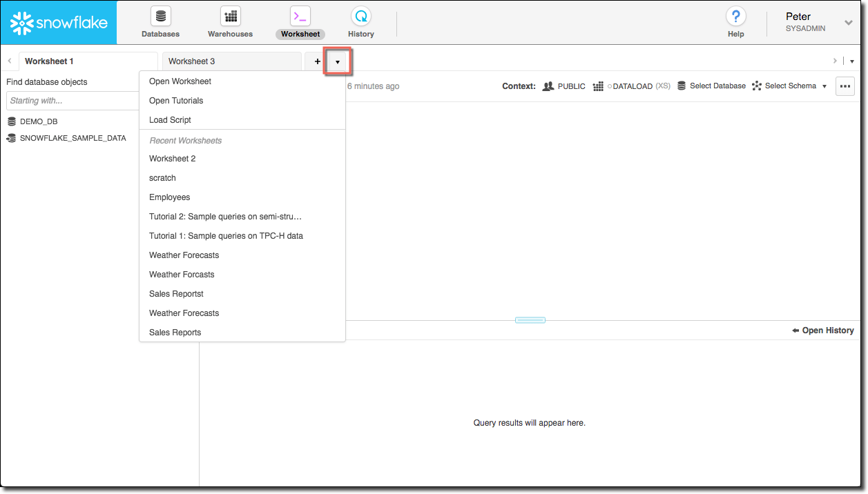The width and height of the screenshot is (868, 494).
Task: Select the active Worksheet nav button
Action: tap(300, 22)
